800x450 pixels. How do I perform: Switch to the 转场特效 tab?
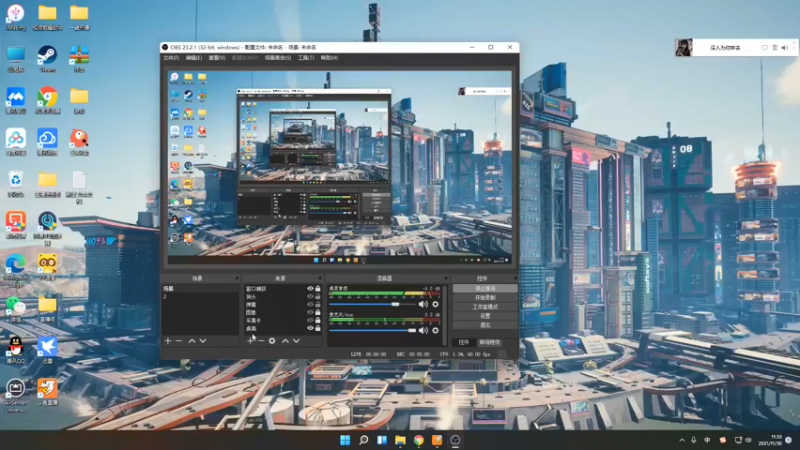[490, 342]
